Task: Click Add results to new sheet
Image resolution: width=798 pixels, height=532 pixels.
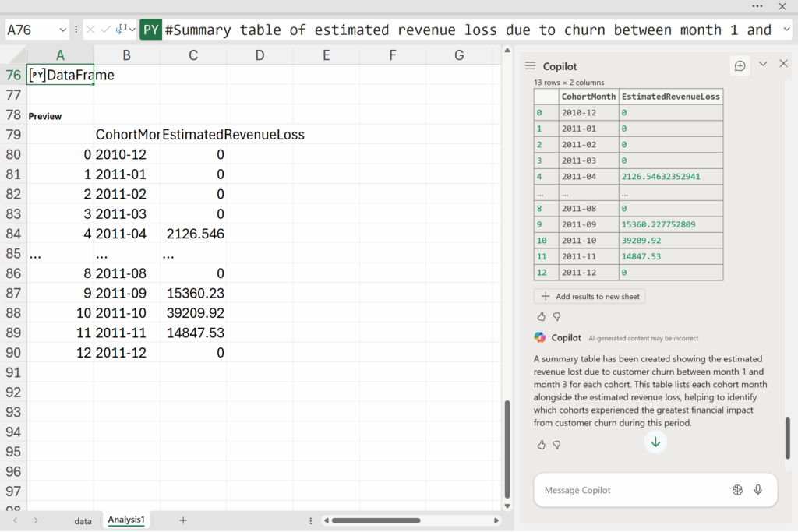Action: 589,296
